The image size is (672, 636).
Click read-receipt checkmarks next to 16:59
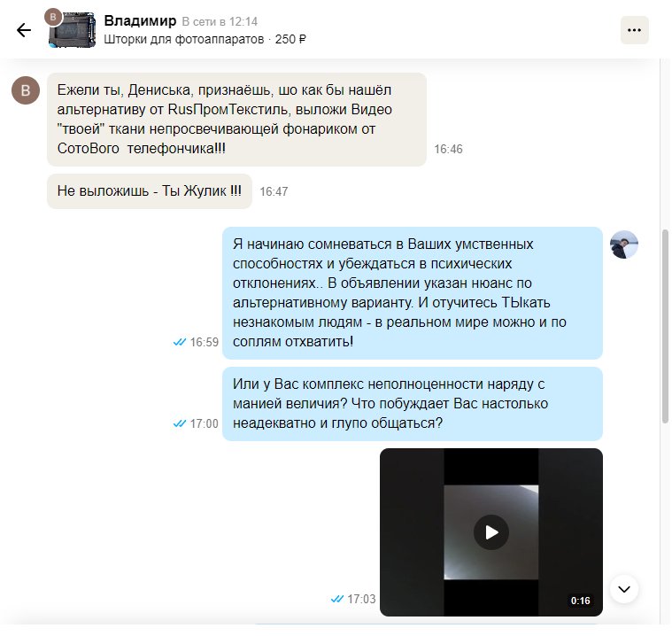[x=180, y=342]
